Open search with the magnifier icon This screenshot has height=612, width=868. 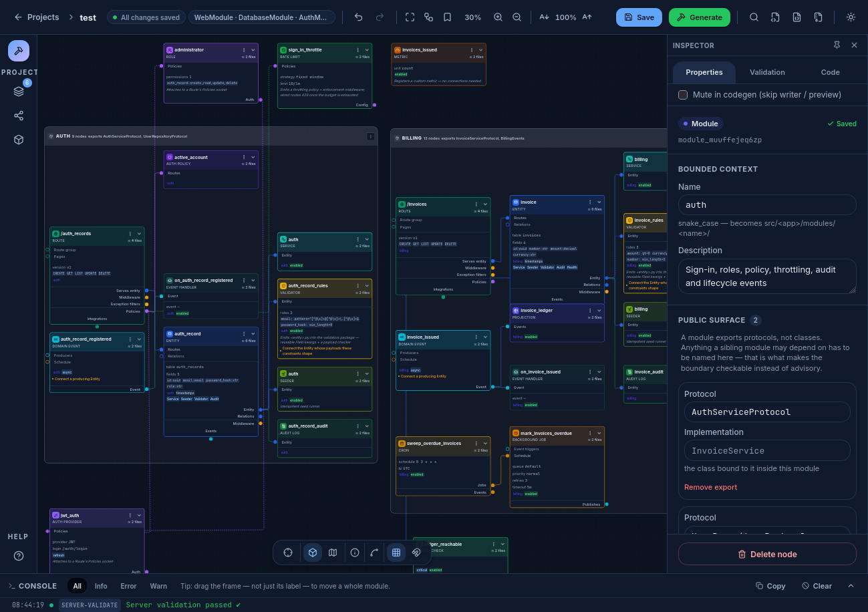[754, 17]
